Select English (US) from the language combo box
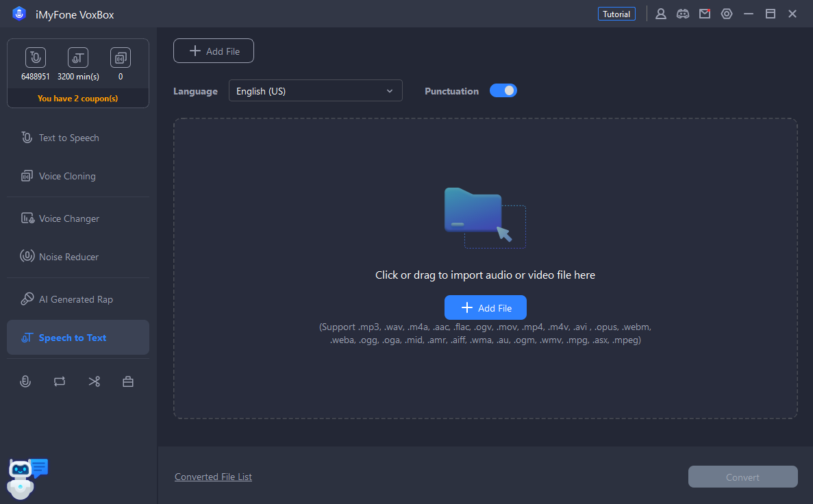813x504 pixels. [x=315, y=90]
